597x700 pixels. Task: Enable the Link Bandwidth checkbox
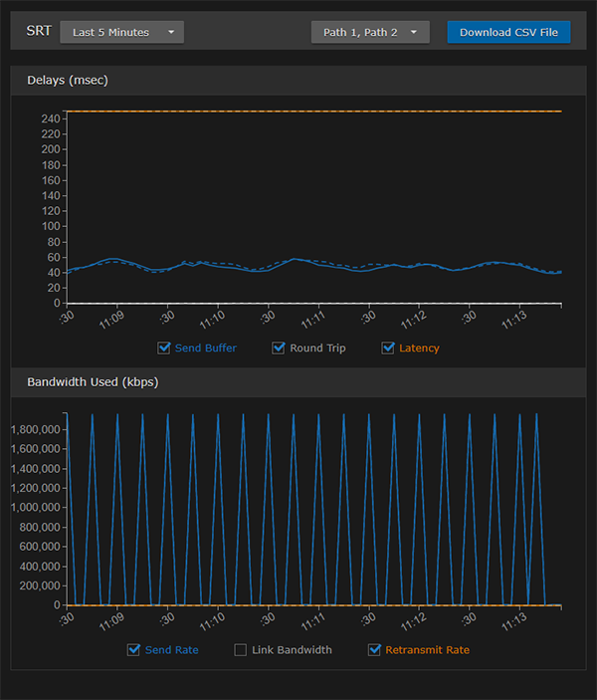240,650
